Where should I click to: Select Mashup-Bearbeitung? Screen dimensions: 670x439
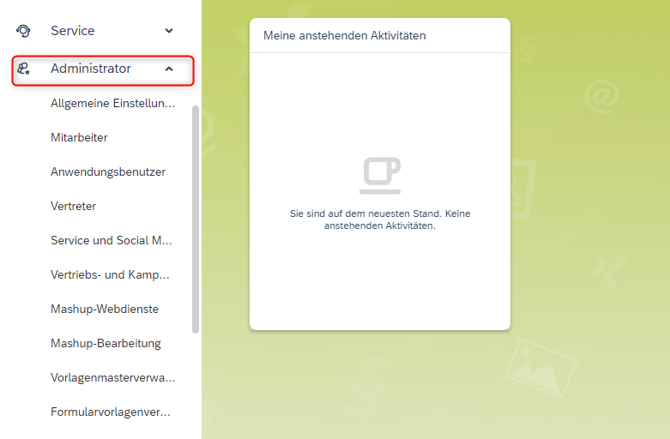[x=106, y=343]
